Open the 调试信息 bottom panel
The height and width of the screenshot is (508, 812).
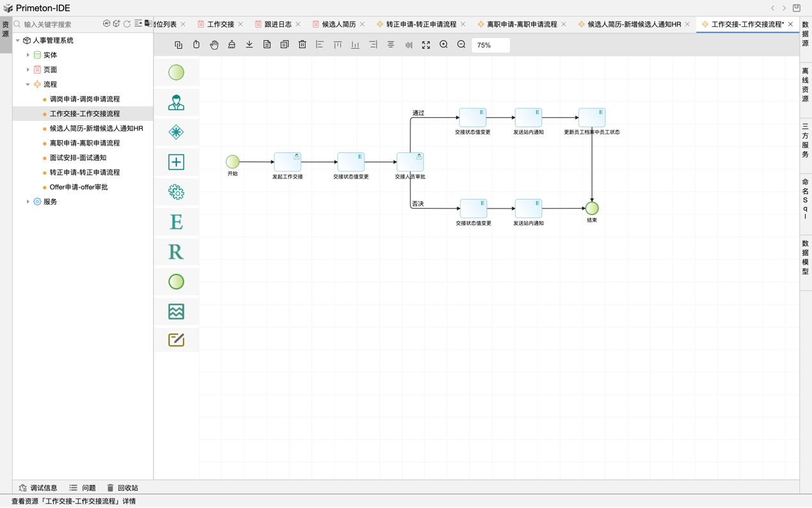(38, 488)
